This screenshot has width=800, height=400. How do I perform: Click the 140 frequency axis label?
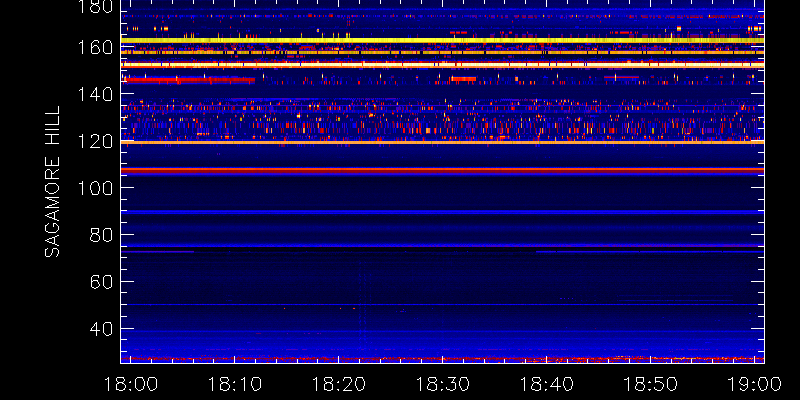point(95,94)
